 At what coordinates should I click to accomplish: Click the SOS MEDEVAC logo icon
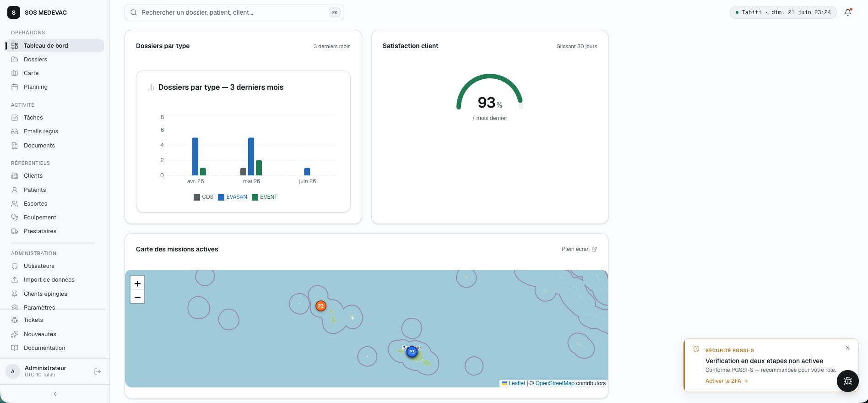coord(14,12)
